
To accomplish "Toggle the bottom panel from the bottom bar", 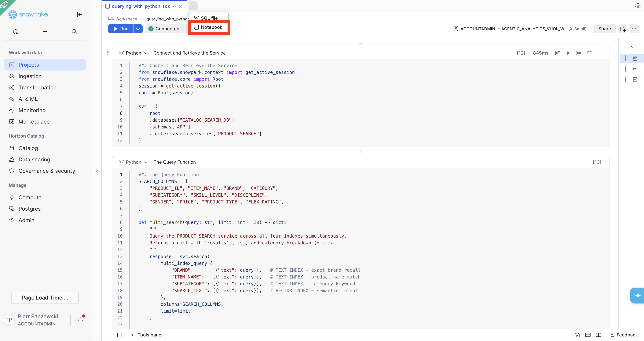I will (120, 335).
